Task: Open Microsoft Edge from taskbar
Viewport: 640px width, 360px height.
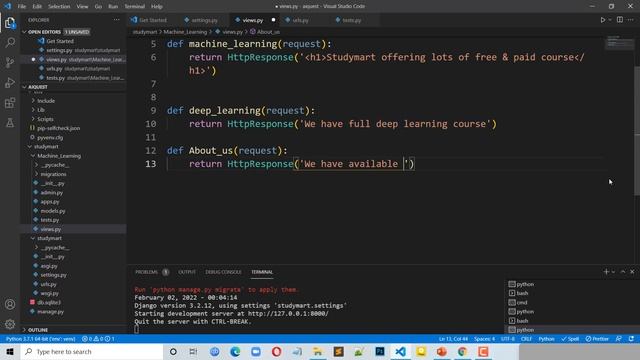Action: 235,351
